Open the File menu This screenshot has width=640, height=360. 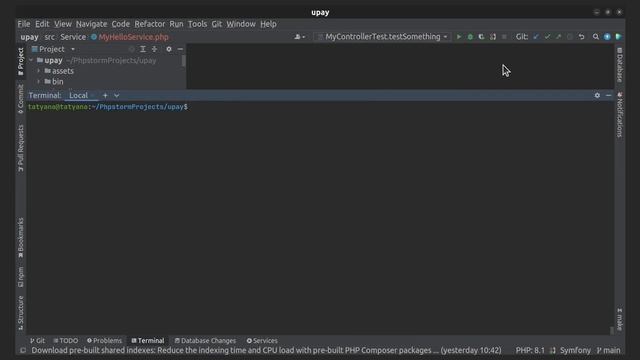click(24, 24)
